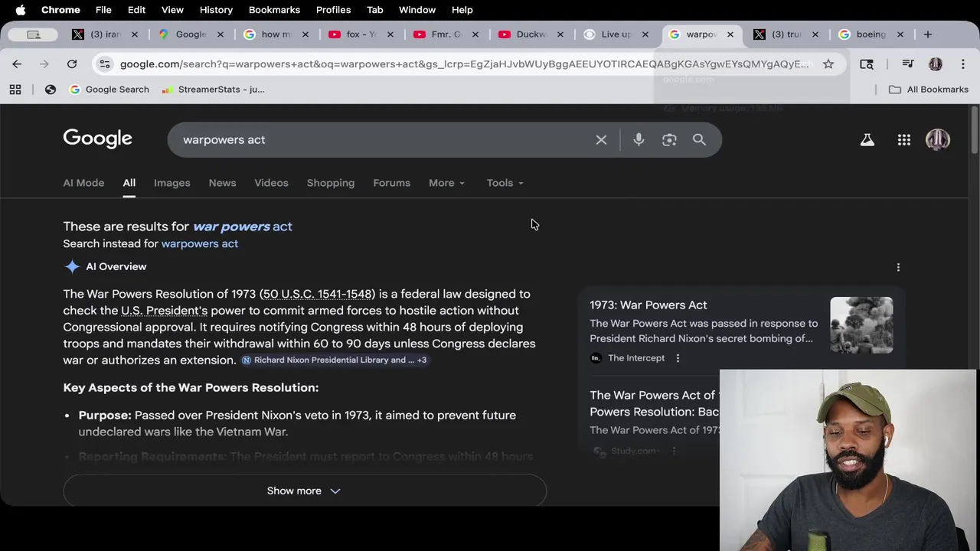Open the apps grid in bookmarks bar
Screen dimensions: 980x551
(x=15, y=90)
